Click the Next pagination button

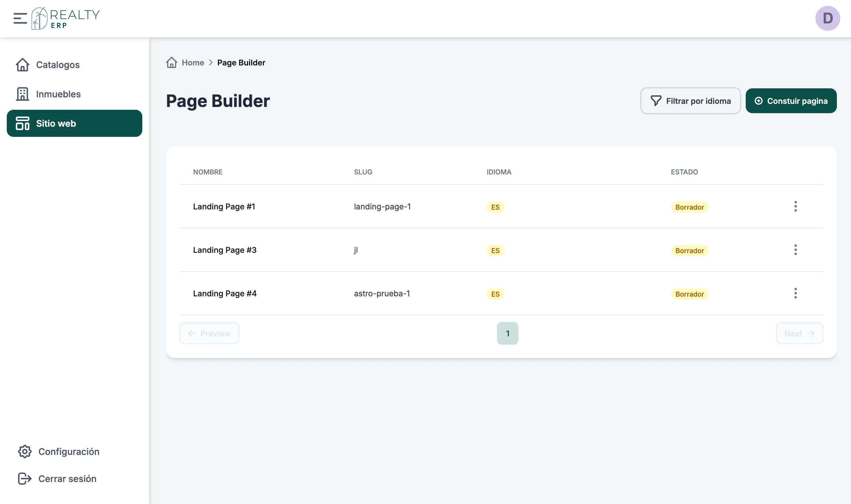click(x=799, y=333)
